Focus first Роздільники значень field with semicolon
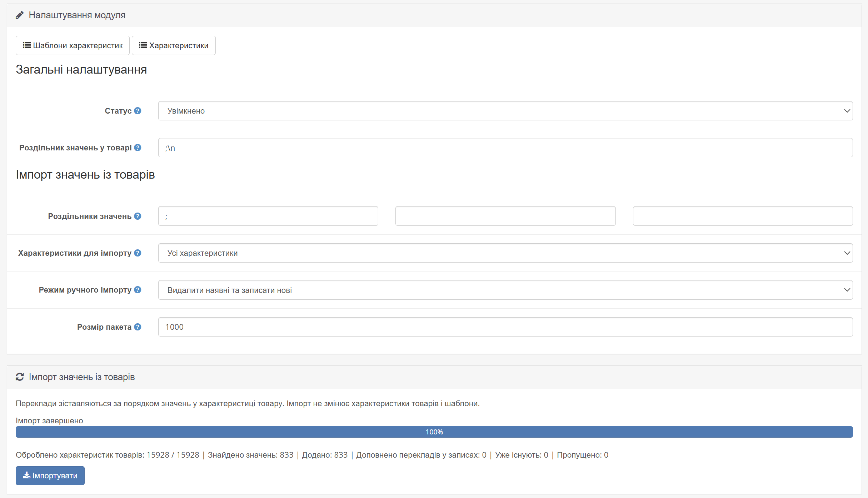The height and width of the screenshot is (498, 868). pos(268,216)
